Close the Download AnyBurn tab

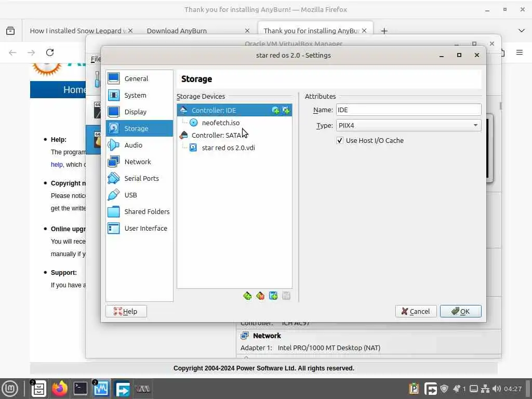click(x=247, y=31)
